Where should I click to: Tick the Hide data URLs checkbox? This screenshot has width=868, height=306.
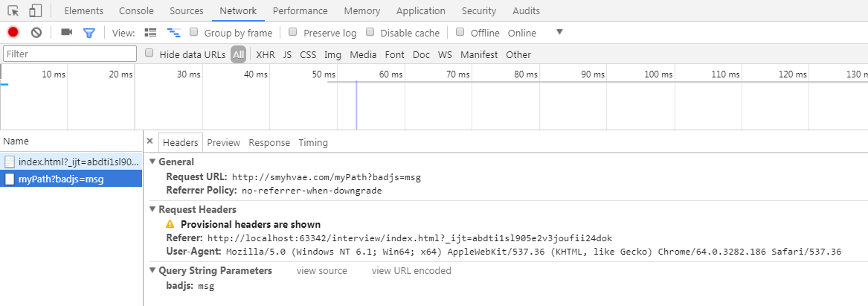coord(150,54)
